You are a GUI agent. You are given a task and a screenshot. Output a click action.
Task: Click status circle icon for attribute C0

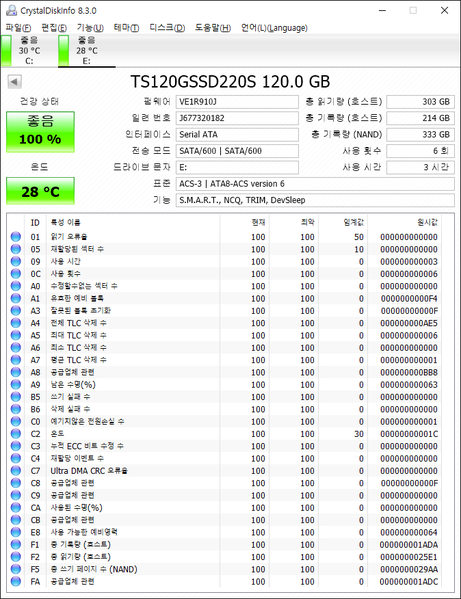click(16, 421)
